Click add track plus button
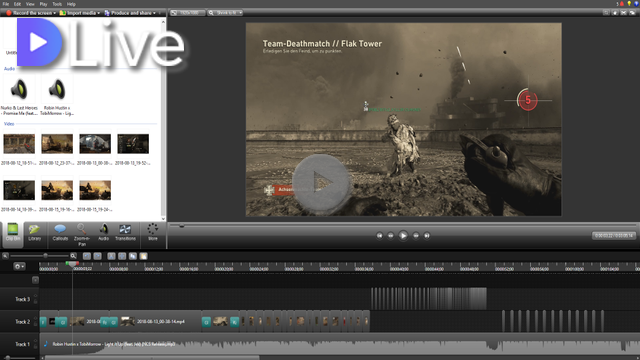The width and height of the screenshot is (640, 360). click(x=36, y=280)
